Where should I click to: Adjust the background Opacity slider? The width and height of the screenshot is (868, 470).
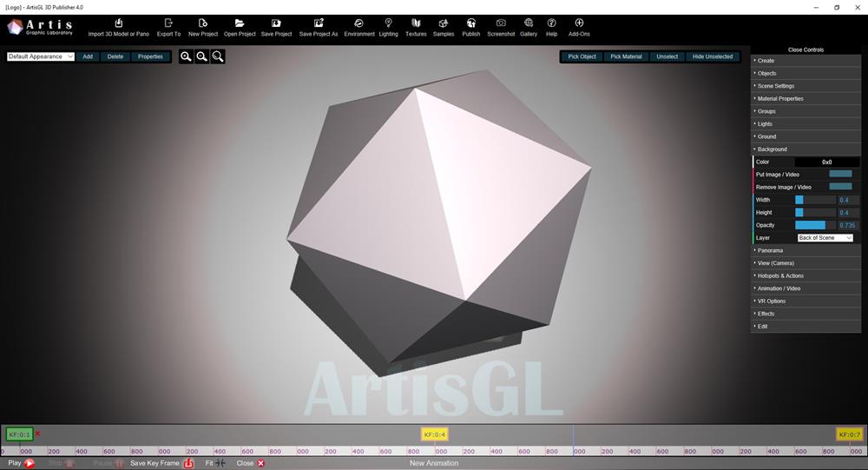(815, 225)
